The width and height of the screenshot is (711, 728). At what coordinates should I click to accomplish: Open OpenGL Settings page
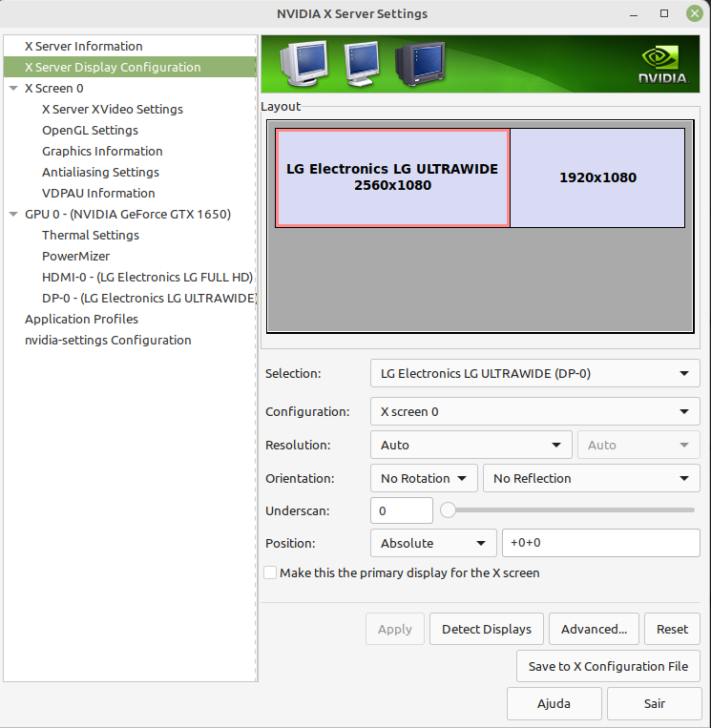coord(90,130)
